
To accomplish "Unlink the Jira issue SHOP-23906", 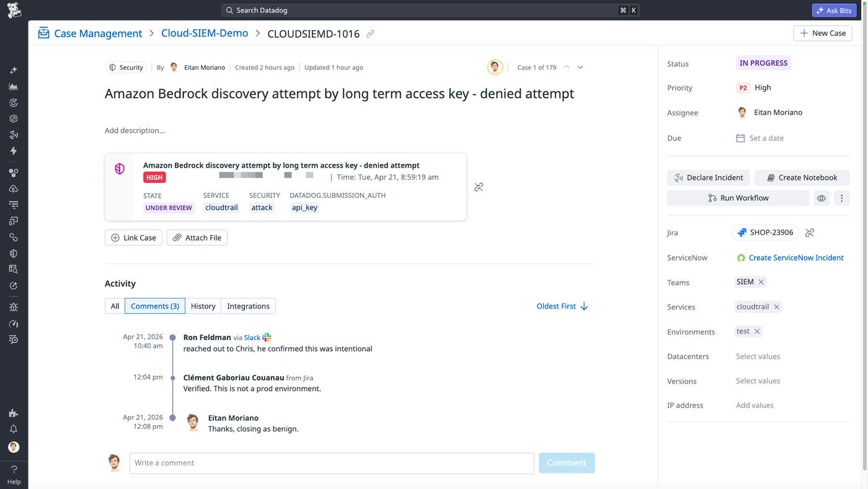I will (x=810, y=233).
